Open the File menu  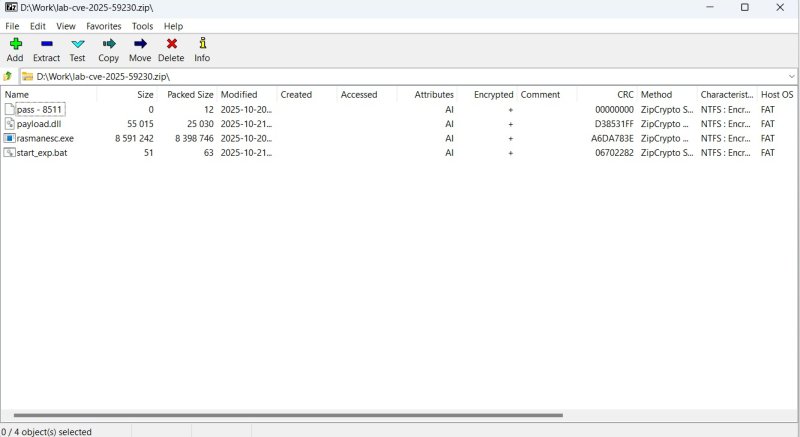(x=12, y=26)
